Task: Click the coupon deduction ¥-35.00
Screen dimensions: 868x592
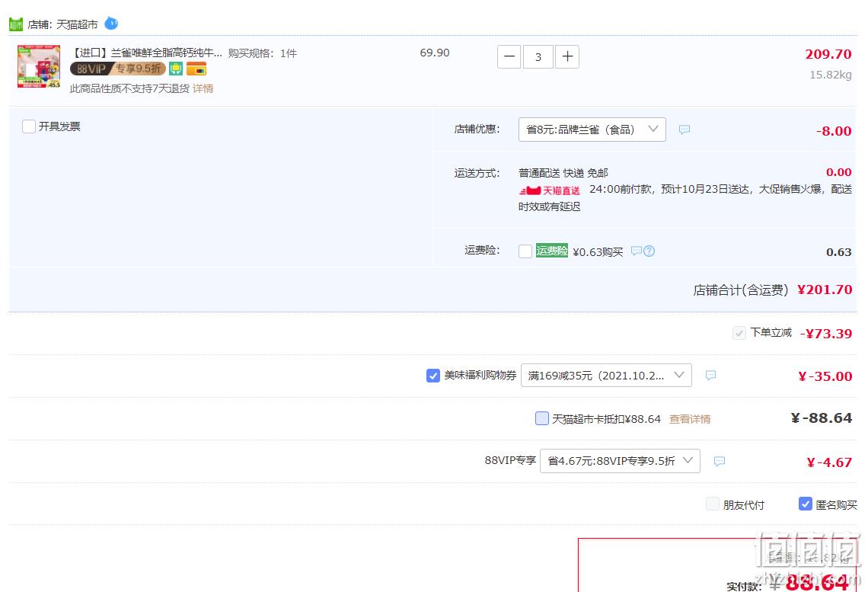Action: coord(825,376)
